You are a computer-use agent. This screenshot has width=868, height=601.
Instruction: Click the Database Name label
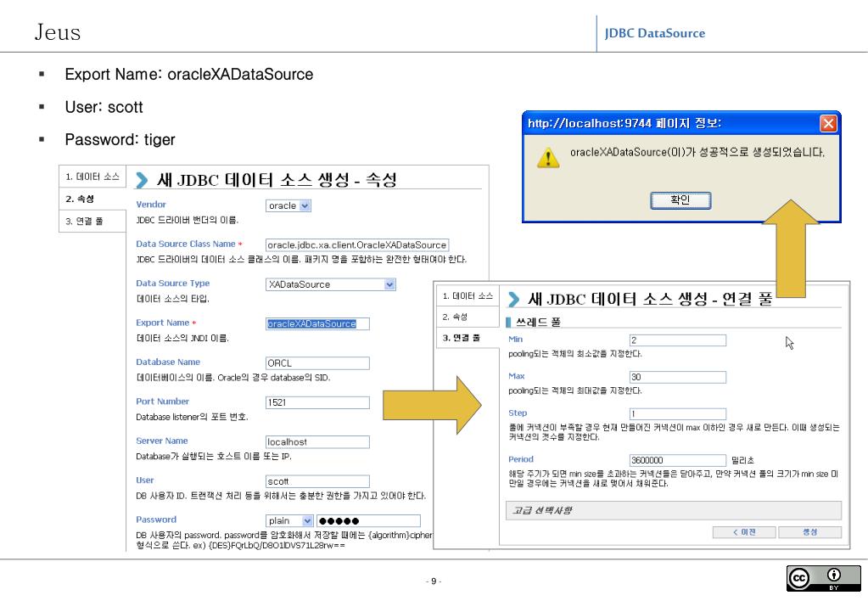(x=168, y=362)
